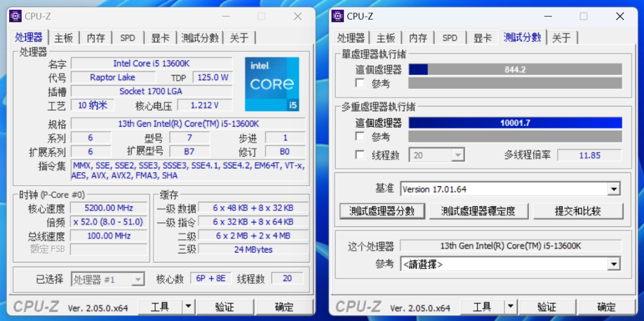Click the 指令集 MMX, SSE instruction list
Viewport: 644px width, 321px height.
pyautogui.click(x=188, y=171)
